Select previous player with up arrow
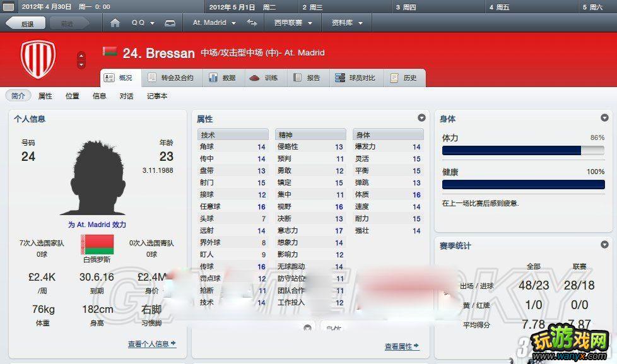Image resolution: width=617 pixels, height=364 pixels. coord(81,55)
